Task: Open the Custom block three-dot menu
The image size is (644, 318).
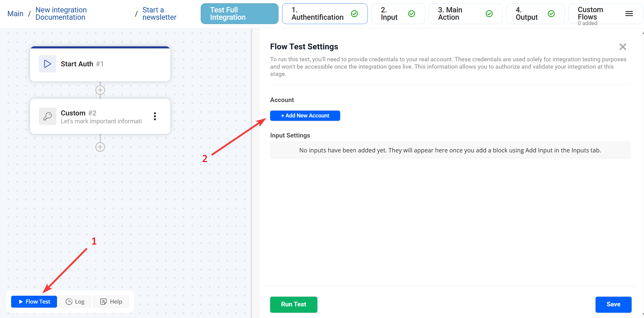Action: 155,116
